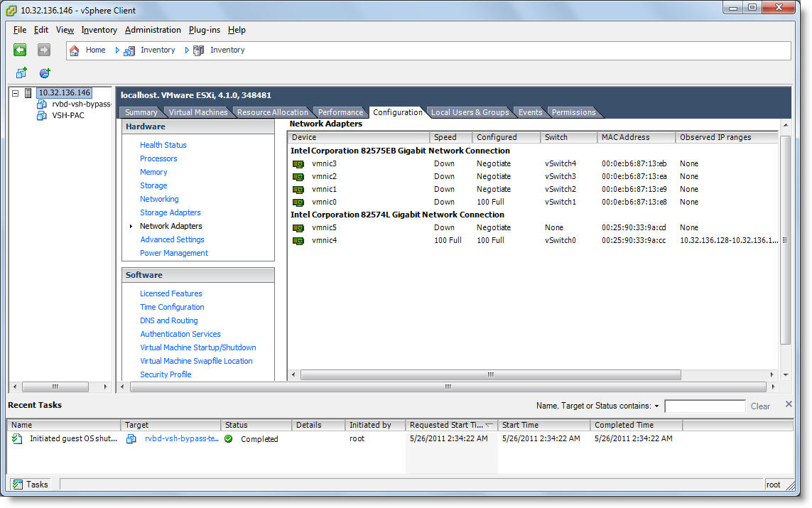Click the Home house icon
Image resolution: width=812 pixels, height=508 pixels.
point(75,50)
